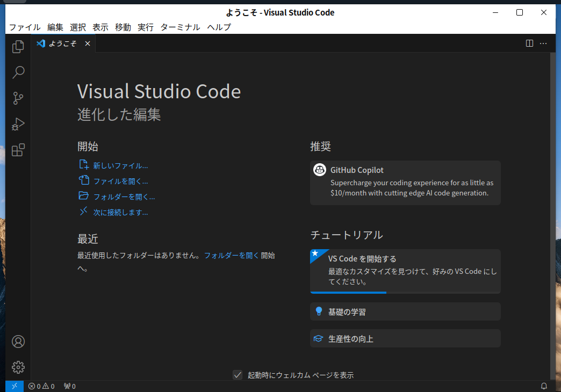Split the editor to the right
561x392 pixels.
[529, 43]
